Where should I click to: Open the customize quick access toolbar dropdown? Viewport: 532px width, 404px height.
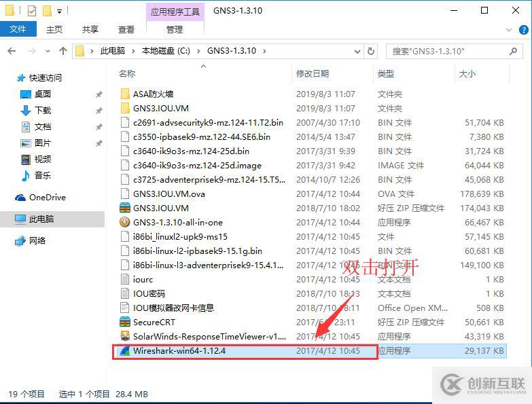pyautogui.click(x=59, y=11)
